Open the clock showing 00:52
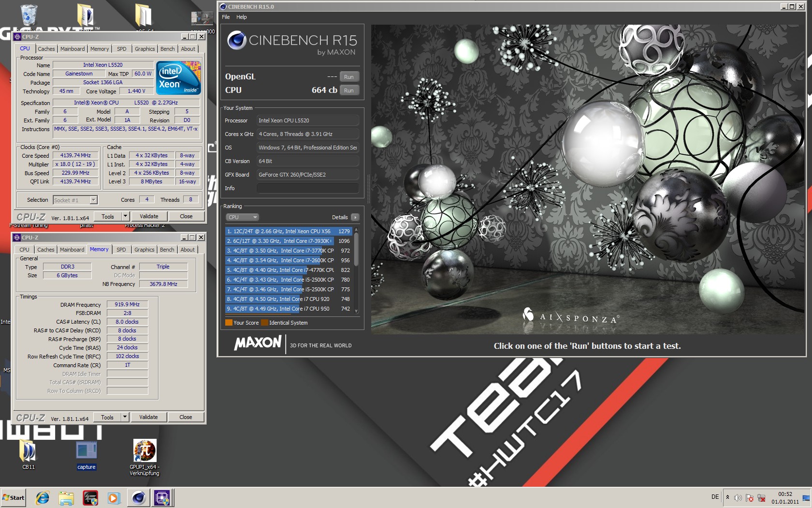This screenshot has height=508, width=812. click(785, 498)
